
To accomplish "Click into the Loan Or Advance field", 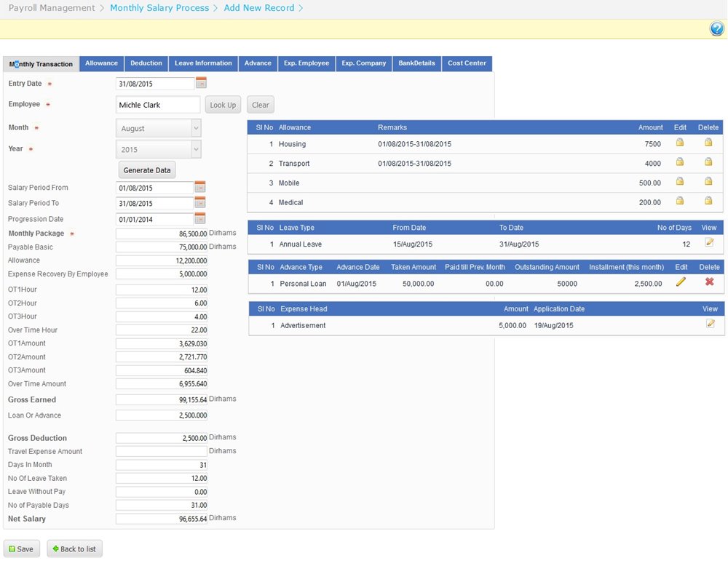I will [x=162, y=415].
